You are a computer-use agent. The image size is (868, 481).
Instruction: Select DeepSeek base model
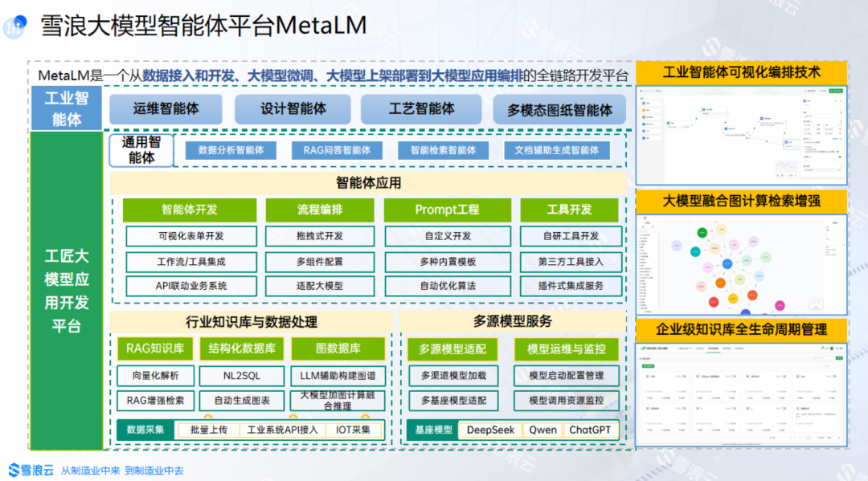(490, 430)
